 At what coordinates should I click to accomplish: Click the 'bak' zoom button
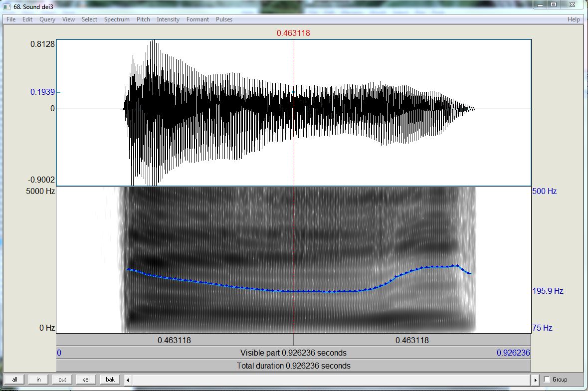point(110,380)
